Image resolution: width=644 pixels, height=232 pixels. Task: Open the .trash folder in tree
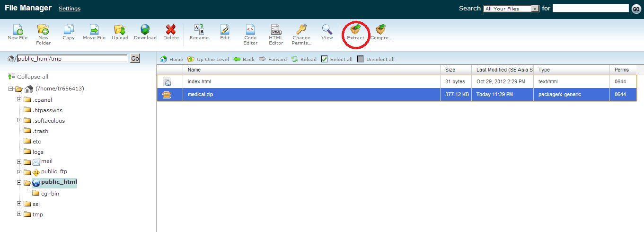40,131
